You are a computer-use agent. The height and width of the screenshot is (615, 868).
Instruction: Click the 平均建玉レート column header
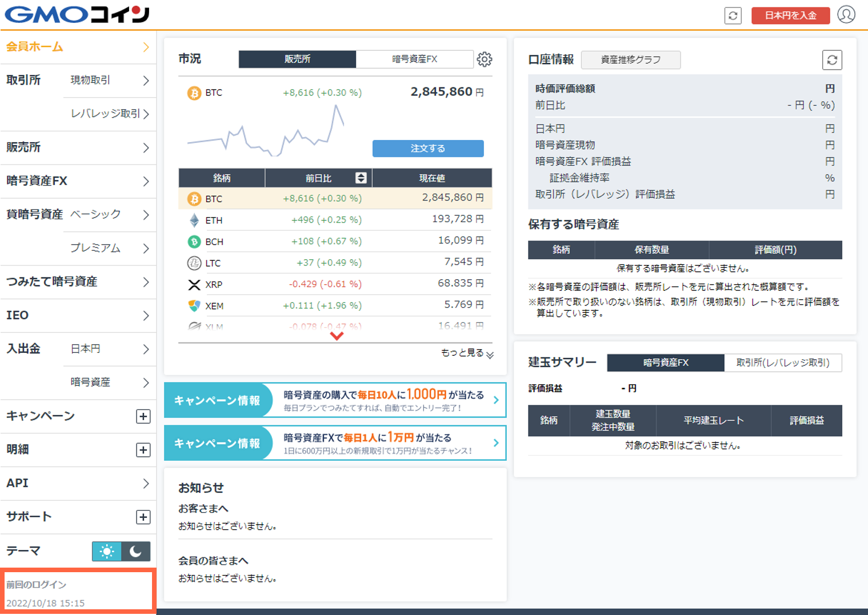[x=714, y=421]
